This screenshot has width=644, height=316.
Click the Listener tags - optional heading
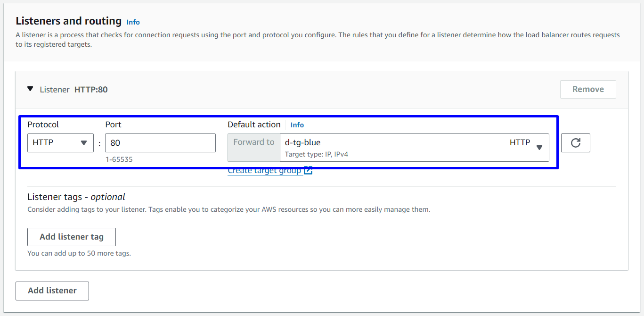coord(76,197)
